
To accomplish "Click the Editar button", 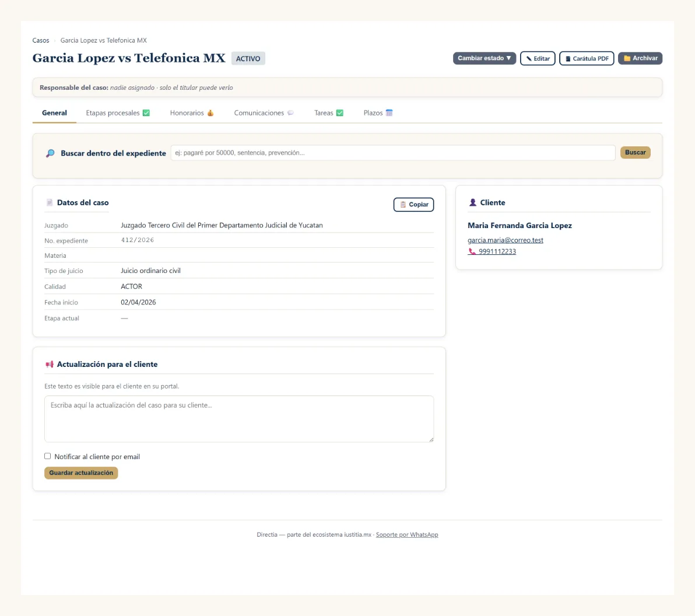I will coord(537,58).
